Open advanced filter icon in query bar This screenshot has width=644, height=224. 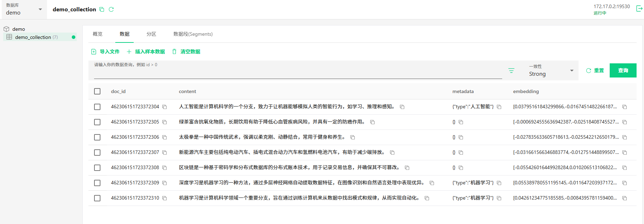click(x=511, y=70)
